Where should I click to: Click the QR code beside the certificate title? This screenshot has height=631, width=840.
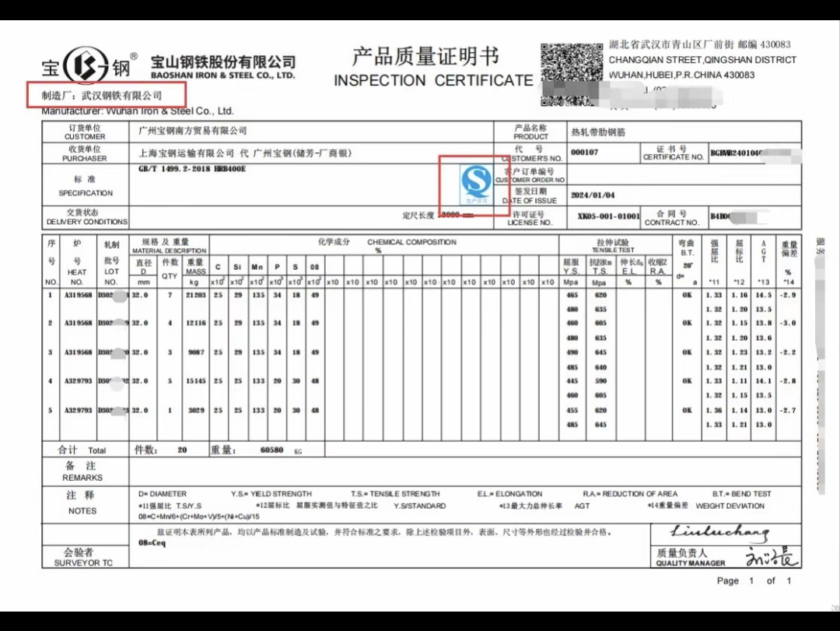571,74
